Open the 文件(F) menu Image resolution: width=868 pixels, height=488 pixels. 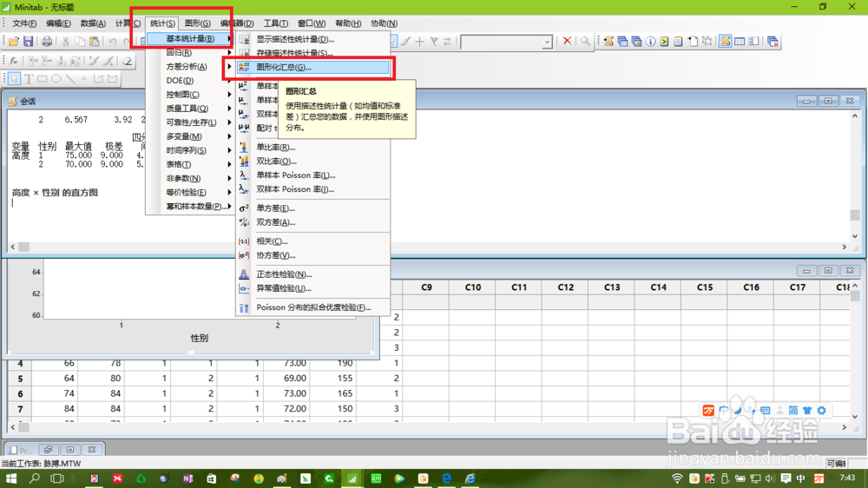pyautogui.click(x=24, y=23)
